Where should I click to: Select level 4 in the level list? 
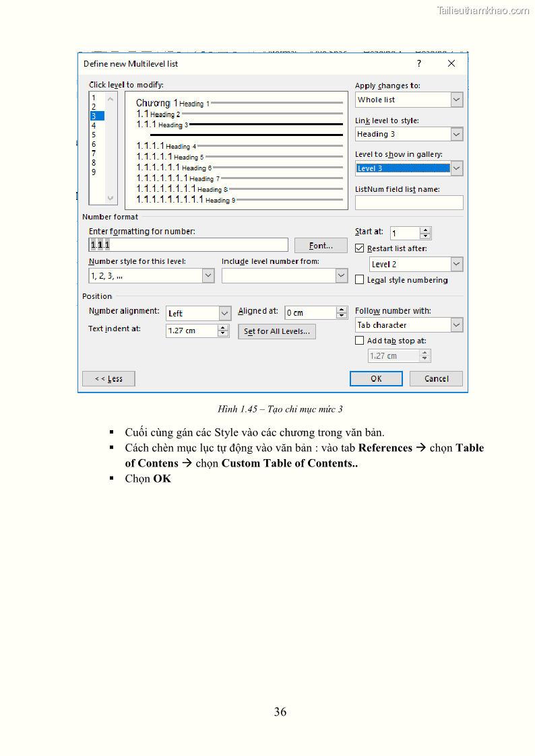click(94, 125)
